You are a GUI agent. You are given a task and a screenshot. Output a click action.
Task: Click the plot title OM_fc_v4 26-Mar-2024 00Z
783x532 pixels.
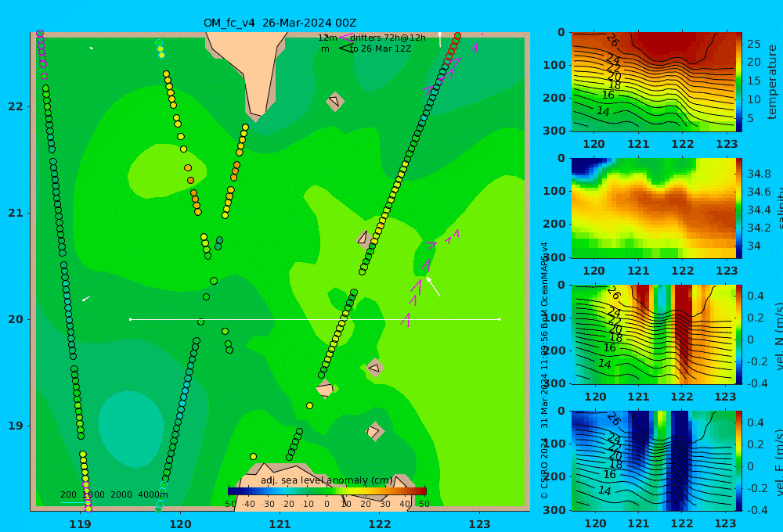point(280,23)
